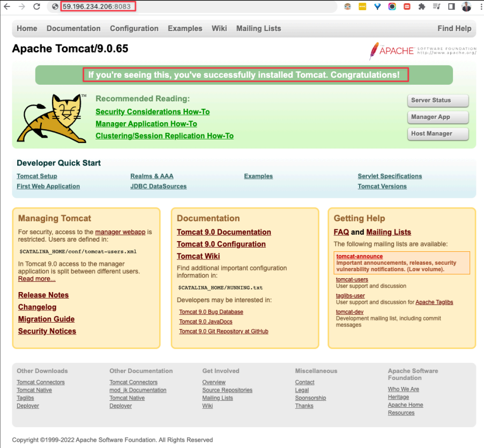Open Apache Home footer link
Viewport: 484px width, 448px height.
pos(405,405)
